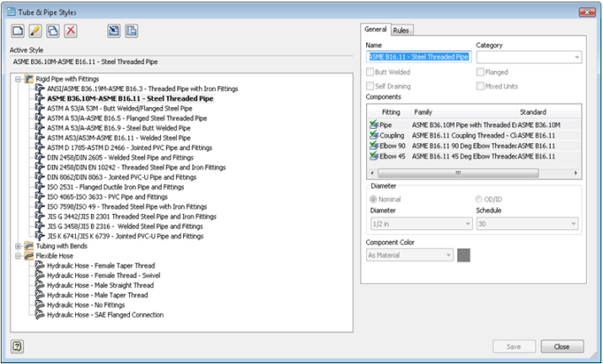Click the Close button
The width and height of the screenshot is (603, 364).
pyautogui.click(x=562, y=346)
